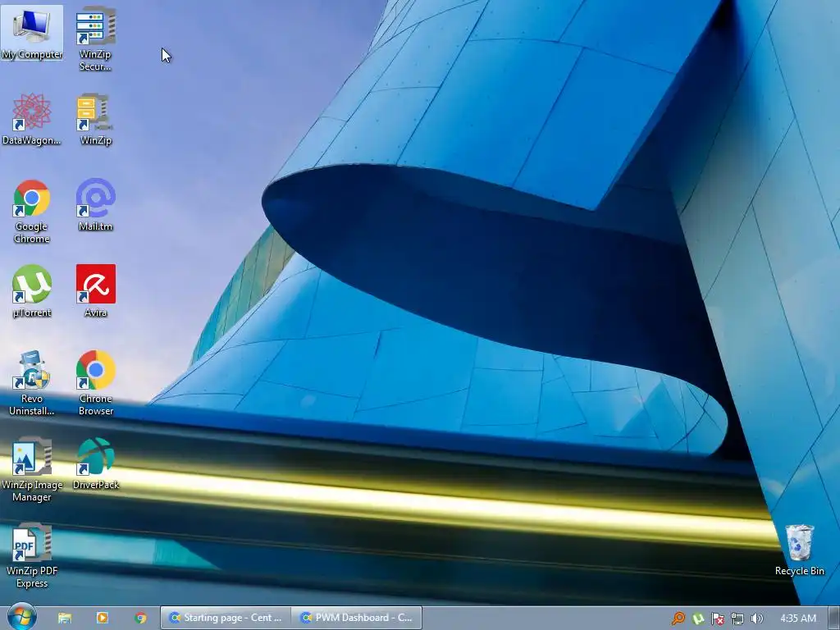The width and height of the screenshot is (840, 630).
Task: Select the DriverPack desktop shortcut
Action: coord(95,464)
